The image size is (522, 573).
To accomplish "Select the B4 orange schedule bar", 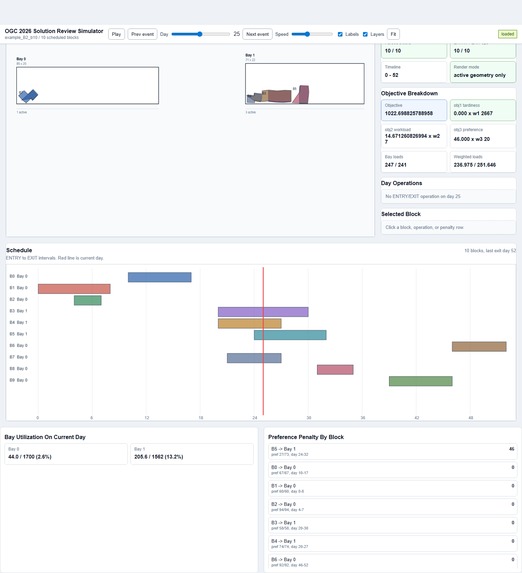I will click(x=250, y=323).
